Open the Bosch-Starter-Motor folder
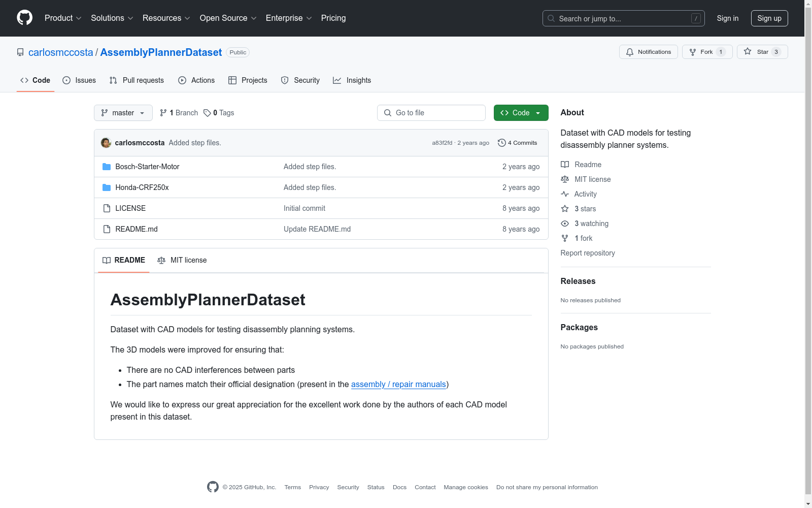 pyautogui.click(x=147, y=167)
